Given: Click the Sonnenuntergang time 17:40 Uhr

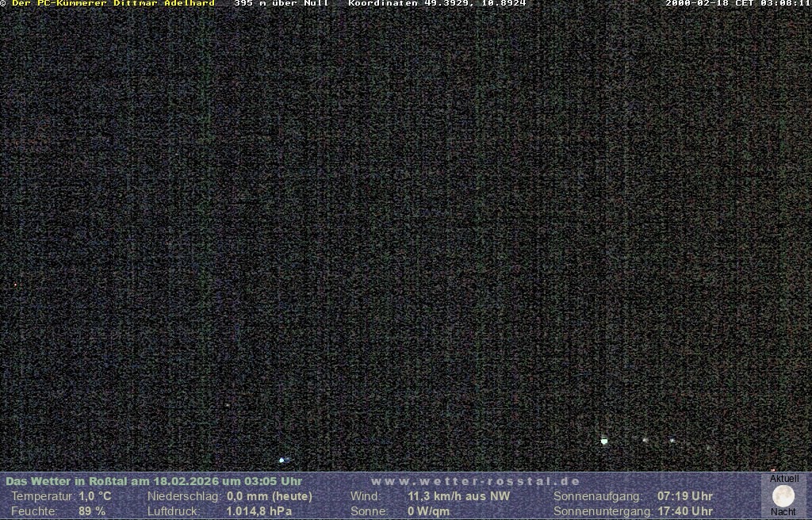Looking at the screenshot, I should coord(685,511).
